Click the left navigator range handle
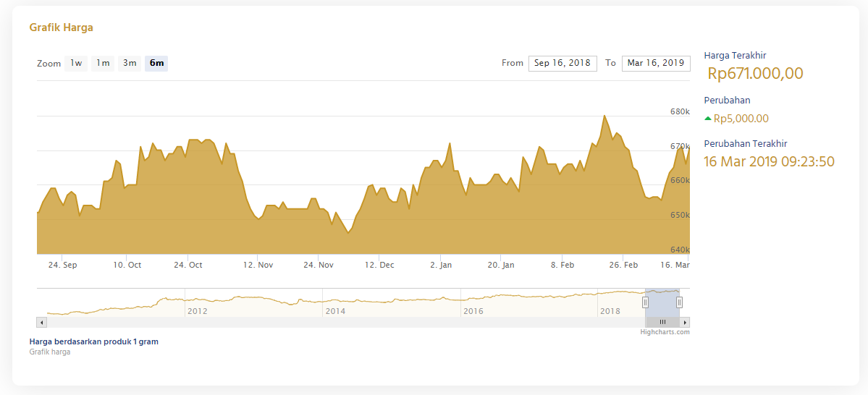This screenshot has width=868, height=395. point(646,302)
